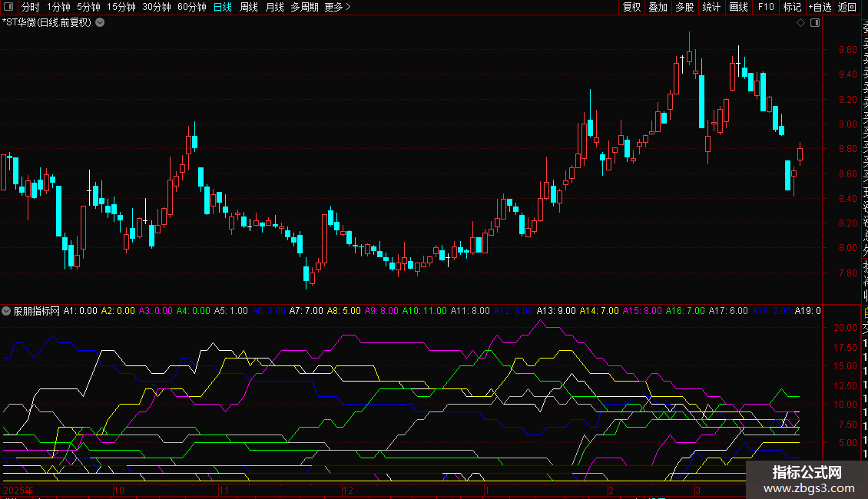Click the 复权 adjustment button
The width and height of the screenshot is (868, 499).
(x=631, y=8)
